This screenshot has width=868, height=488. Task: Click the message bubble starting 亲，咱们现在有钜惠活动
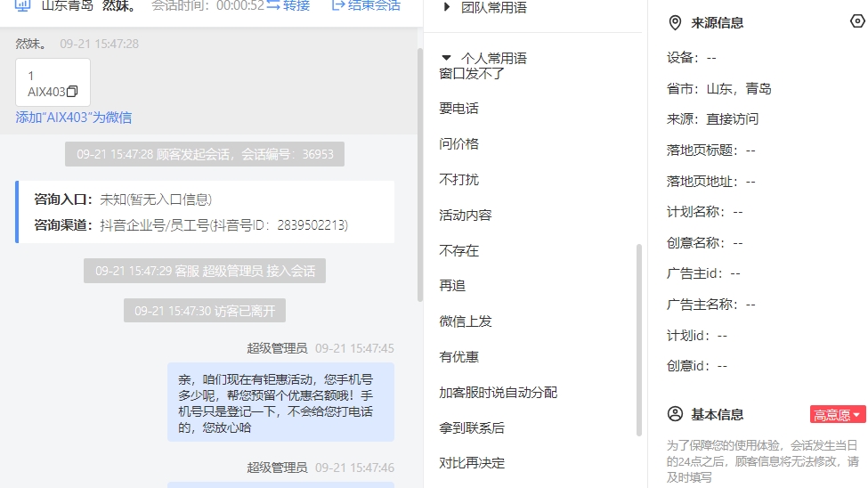tap(280, 403)
